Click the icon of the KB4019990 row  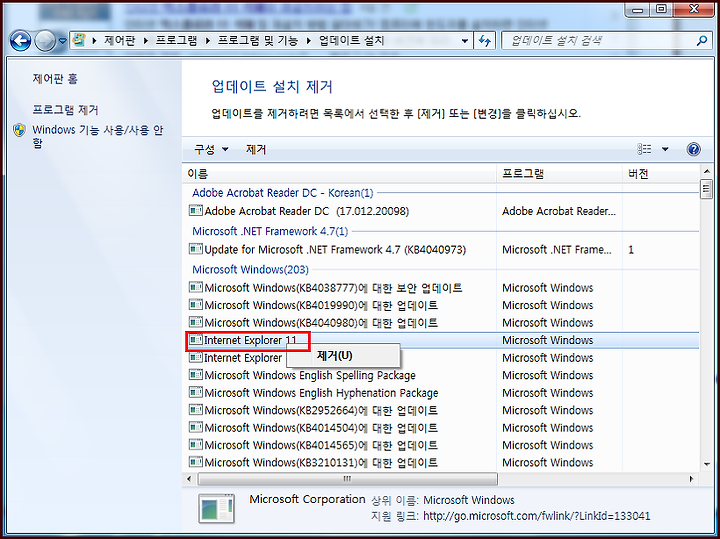[196, 305]
